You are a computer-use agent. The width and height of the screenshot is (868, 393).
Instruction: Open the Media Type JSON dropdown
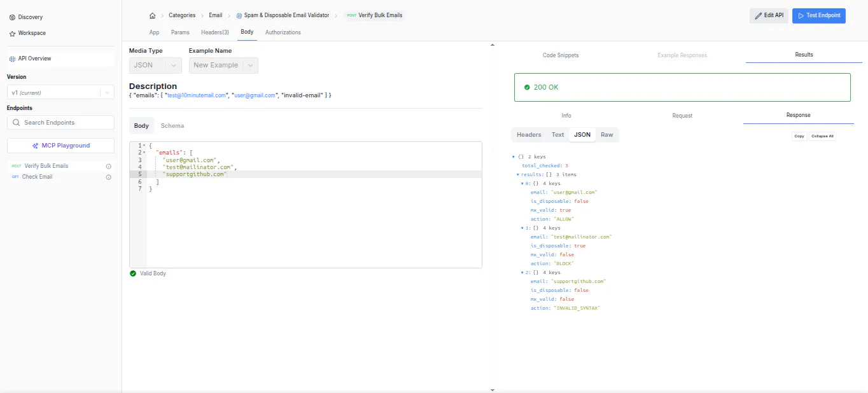click(x=155, y=65)
